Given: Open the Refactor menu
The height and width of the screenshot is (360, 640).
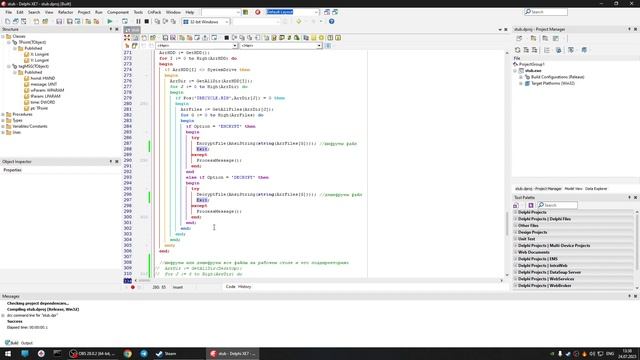Looking at the screenshot, I should [x=65, y=12].
